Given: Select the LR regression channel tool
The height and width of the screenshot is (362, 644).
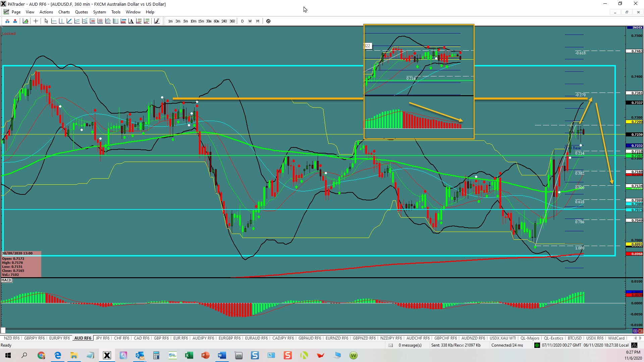Looking at the screenshot, I should click(85, 21).
